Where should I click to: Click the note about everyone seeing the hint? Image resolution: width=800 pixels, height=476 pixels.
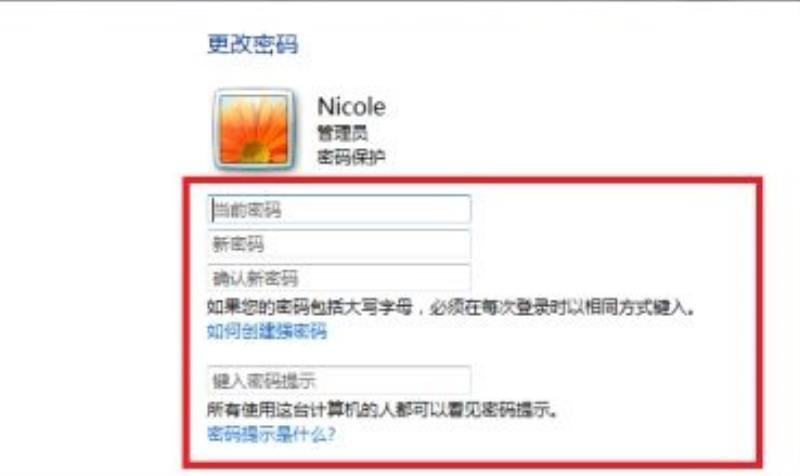coord(383,410)
